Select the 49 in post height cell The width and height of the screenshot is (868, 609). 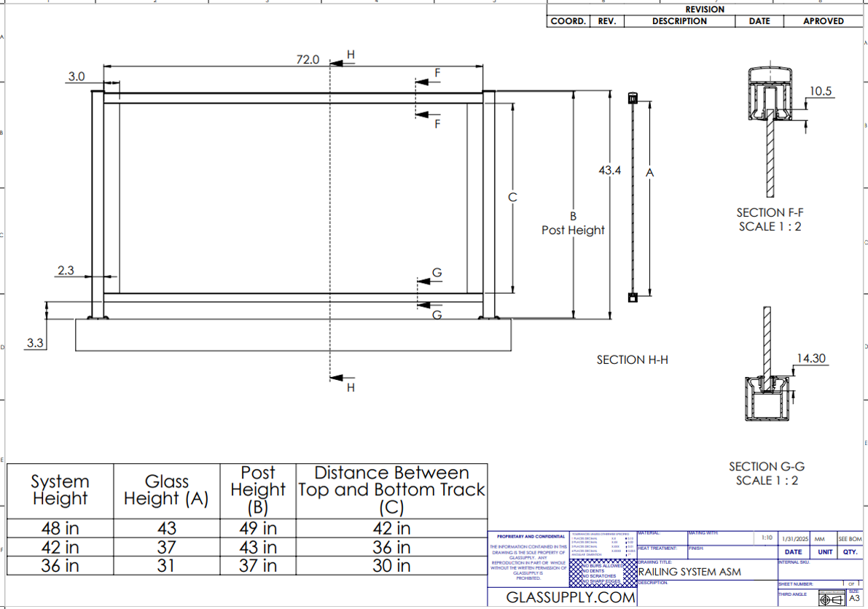(258, 529)
